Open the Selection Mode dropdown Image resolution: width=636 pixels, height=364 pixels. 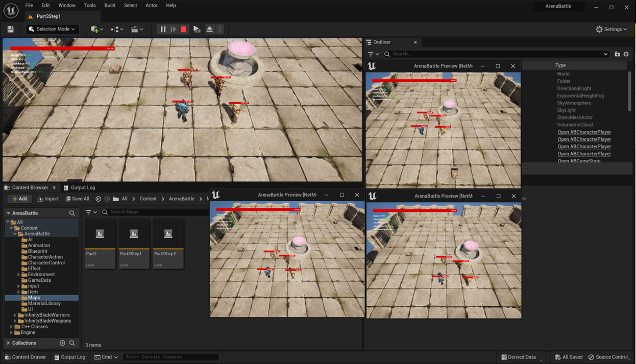(x=52, y=29)
